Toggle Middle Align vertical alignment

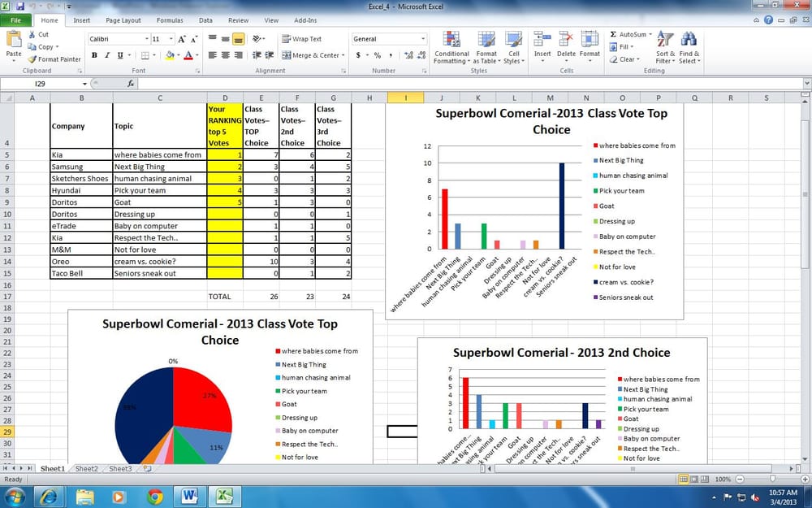pyautogui.click(x=225, y=39)
